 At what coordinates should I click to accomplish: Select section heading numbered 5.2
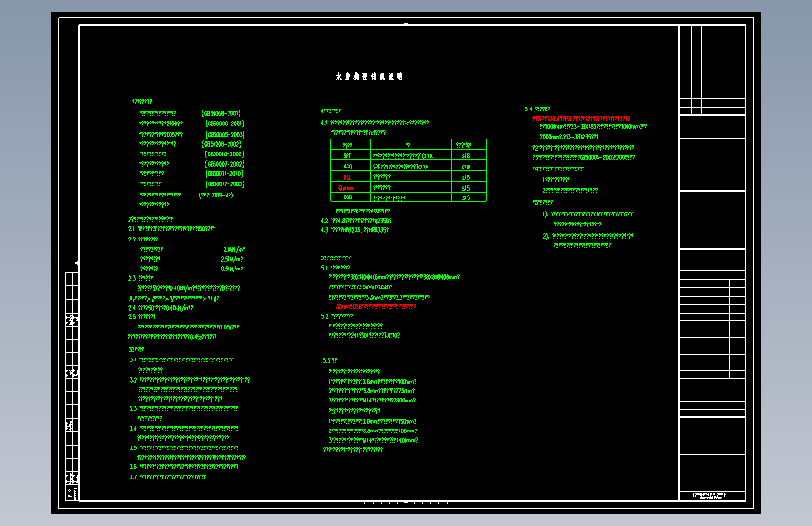336,315
